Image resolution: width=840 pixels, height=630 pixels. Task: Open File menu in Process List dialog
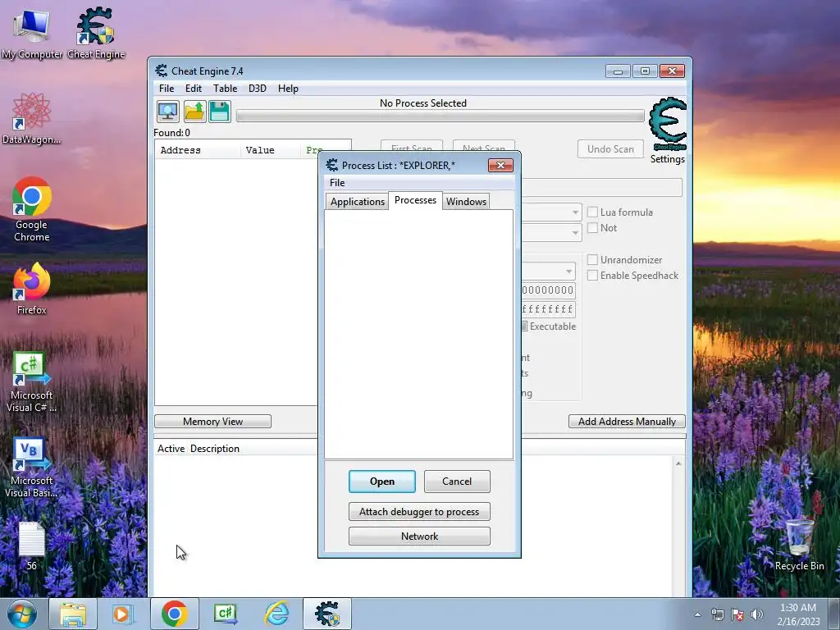coord(337,183)
